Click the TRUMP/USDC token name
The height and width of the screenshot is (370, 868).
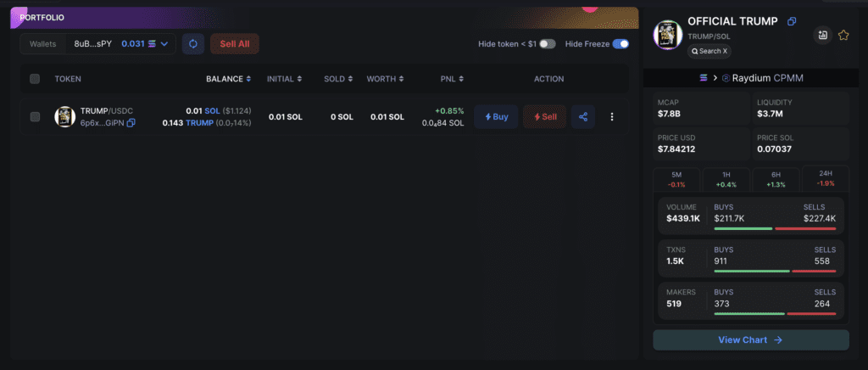pos(107,111)
